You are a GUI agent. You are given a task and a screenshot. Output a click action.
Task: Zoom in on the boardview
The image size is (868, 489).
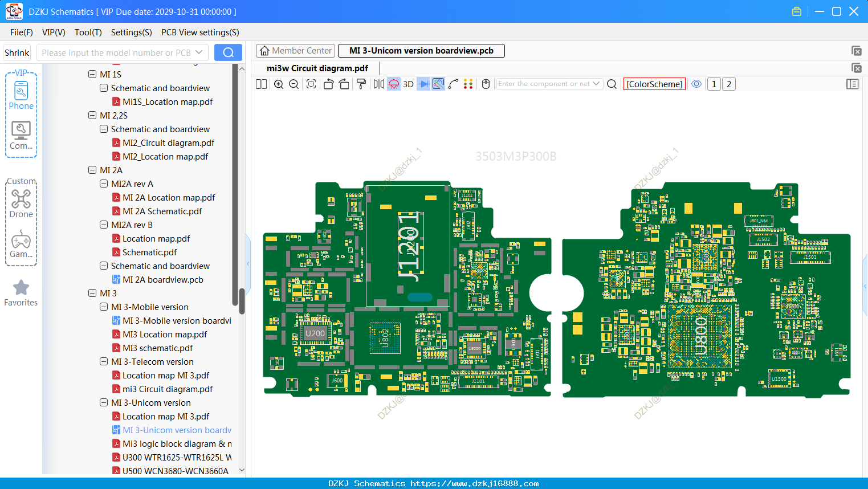[x=279, y=84]
